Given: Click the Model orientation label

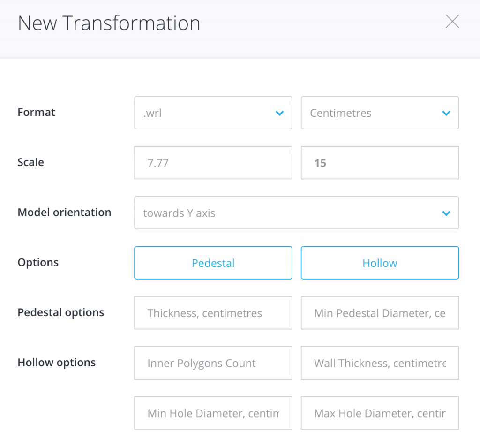Looking at the screenshot, I should point(64,212).
